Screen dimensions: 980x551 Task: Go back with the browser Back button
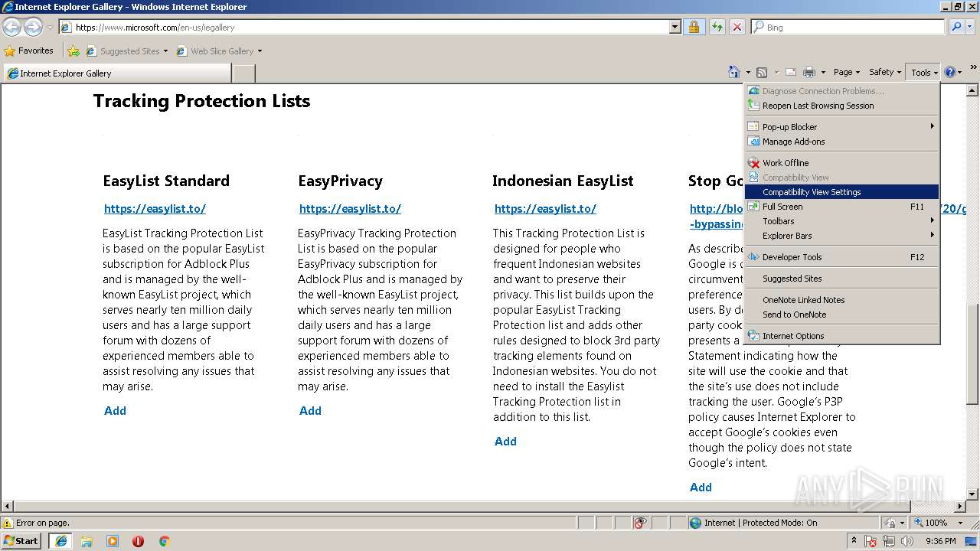coord(11,27)
